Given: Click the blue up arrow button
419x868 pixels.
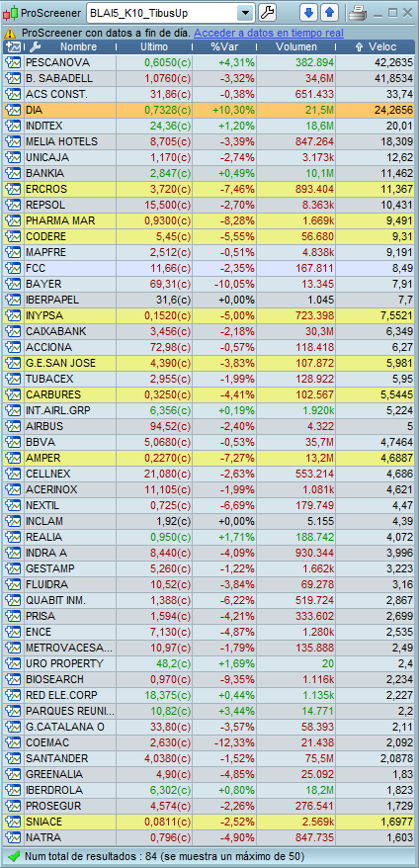Looking at the screenshot, I should [x=330, y=12].
